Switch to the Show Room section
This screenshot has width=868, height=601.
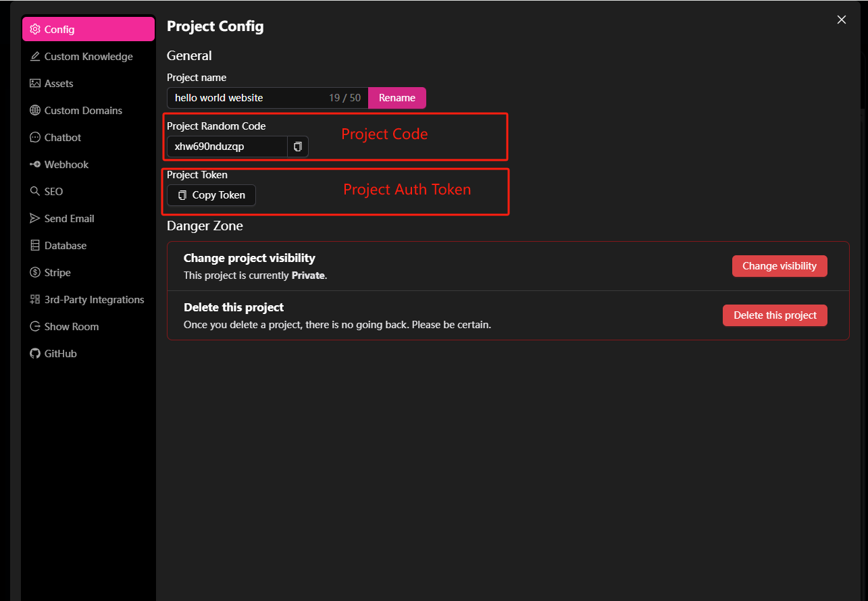[71, 327]
